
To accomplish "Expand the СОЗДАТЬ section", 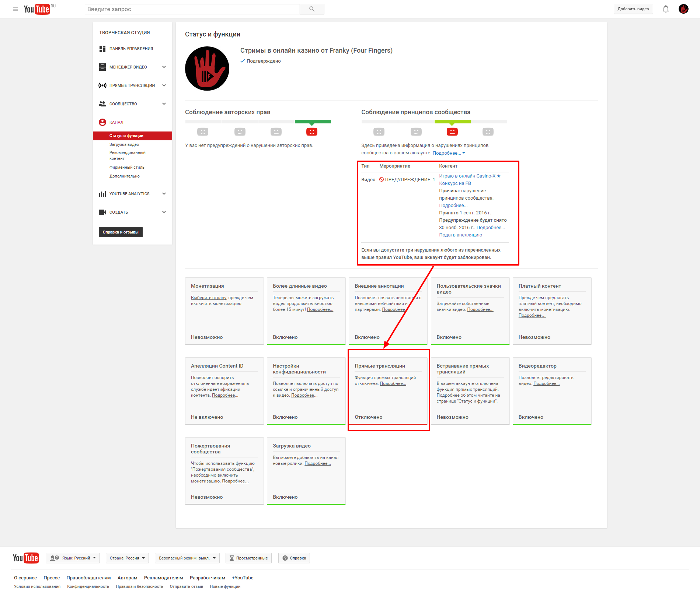I will click(x=164, y=212).
